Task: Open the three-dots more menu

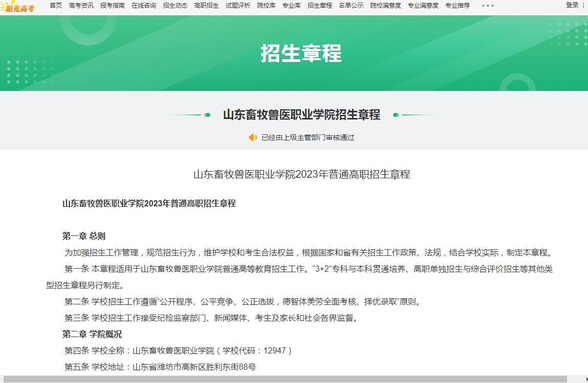Action: tap(487, 6)
